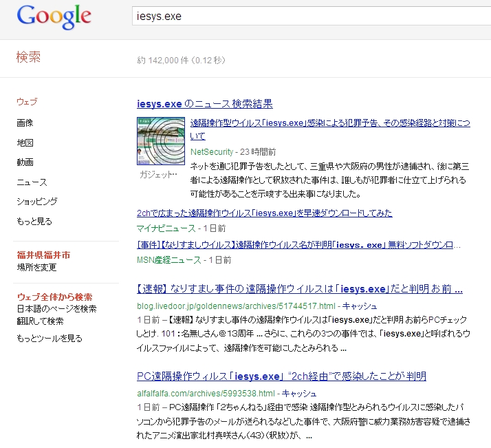Open the NetSecurity article about 遠隔操作型ウイルス
This screenshot has height=448, width=491.
click(330, 124)
